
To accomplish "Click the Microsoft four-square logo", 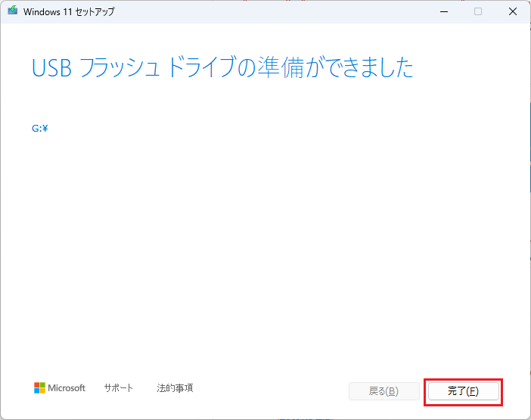I will pos(40,388).
